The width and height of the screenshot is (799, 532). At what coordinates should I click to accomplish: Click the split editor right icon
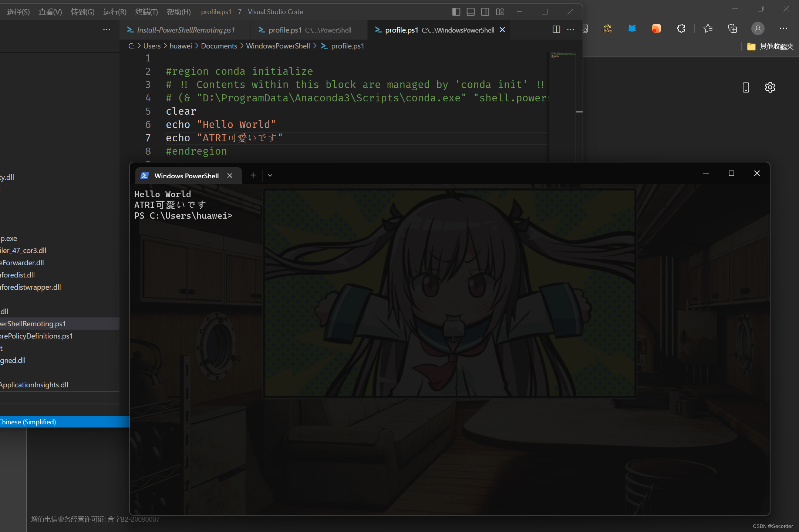556,30
